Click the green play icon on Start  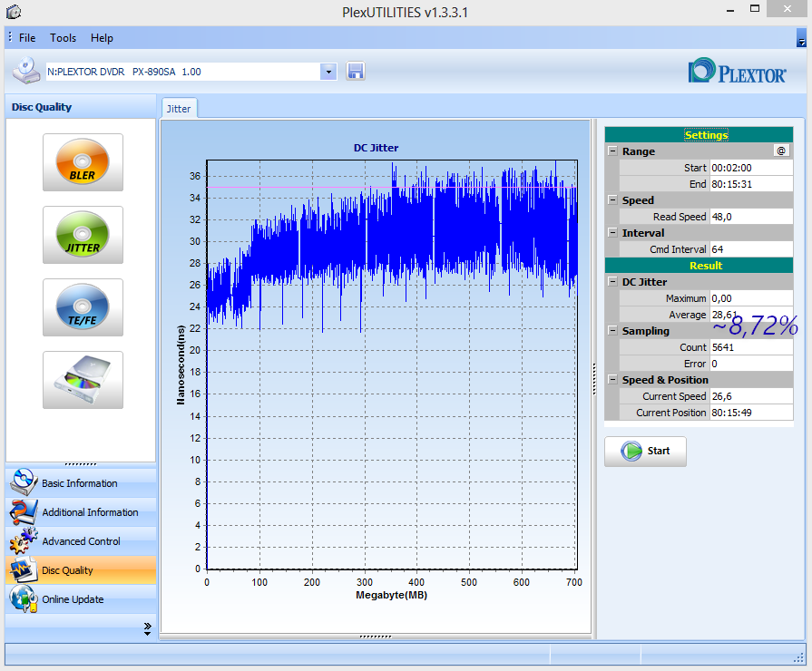point(631,451)
